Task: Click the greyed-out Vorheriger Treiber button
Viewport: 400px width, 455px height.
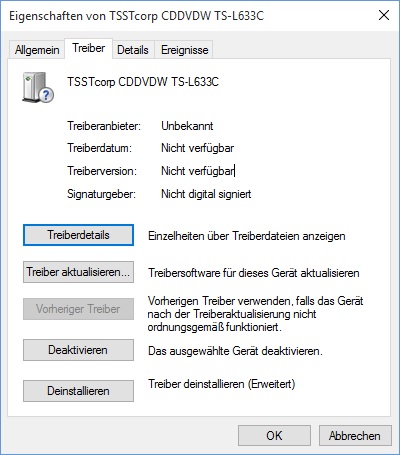Action: (x=78, y=309)
